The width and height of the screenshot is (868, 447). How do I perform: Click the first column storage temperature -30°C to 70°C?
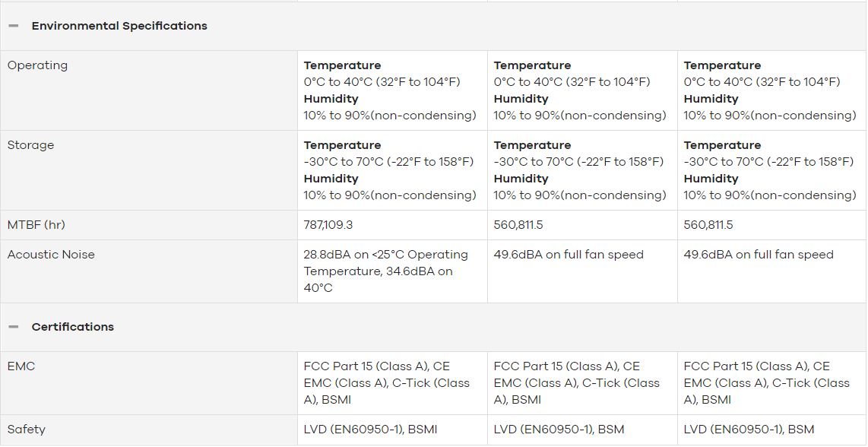[x=388, y=162]
